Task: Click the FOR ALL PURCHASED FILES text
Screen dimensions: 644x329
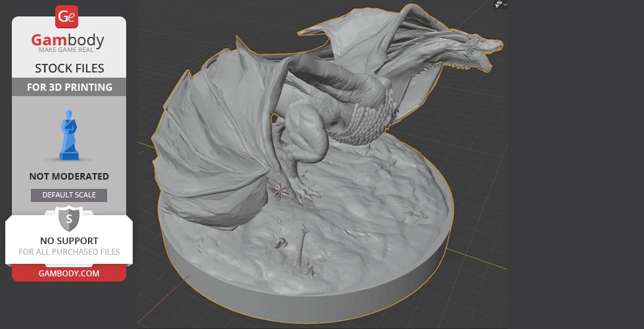Action: (x=69, y=251)
